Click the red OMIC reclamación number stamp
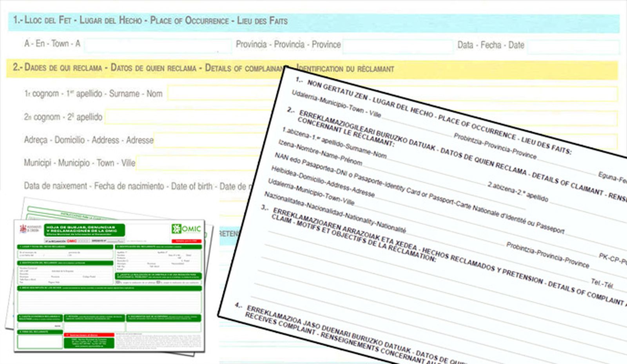Viewport: 627px width, 364px height. [x=72, y=241]
